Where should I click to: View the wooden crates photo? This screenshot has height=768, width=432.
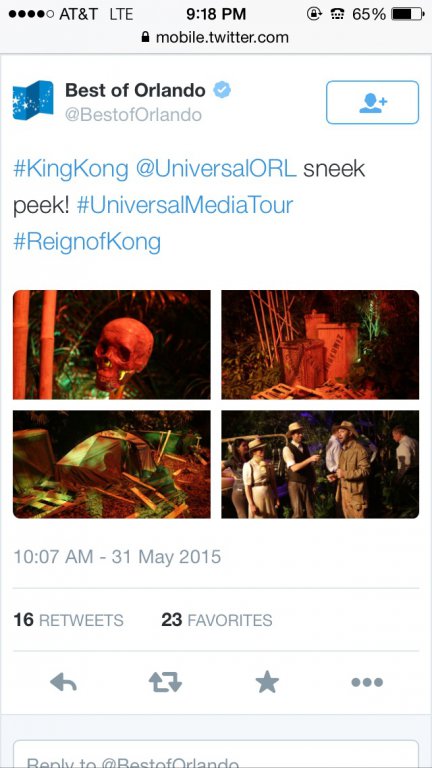coord(320,345)
